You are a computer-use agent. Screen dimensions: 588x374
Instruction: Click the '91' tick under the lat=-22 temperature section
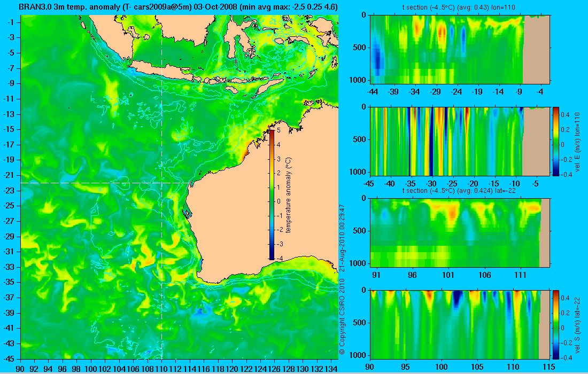[x=376, y=275]
